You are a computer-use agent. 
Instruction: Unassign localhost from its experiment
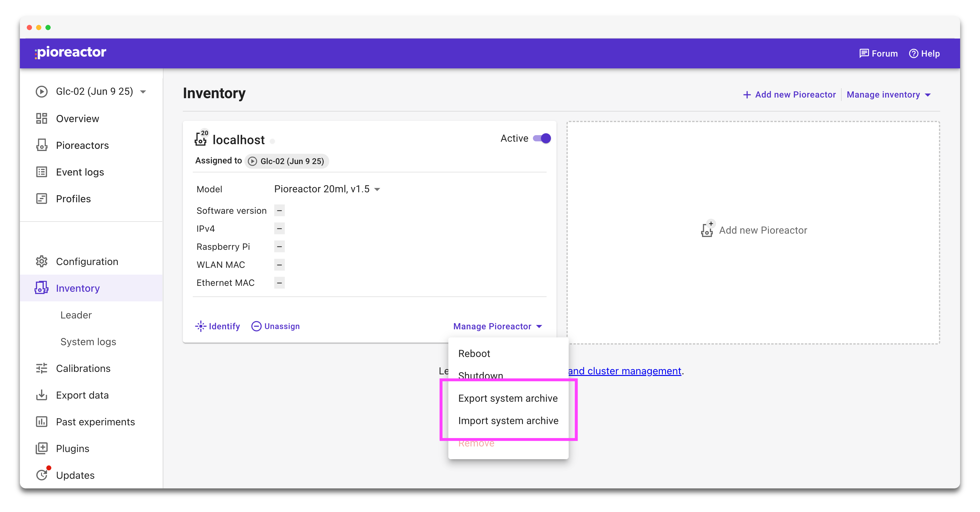[x=275, y=326]
